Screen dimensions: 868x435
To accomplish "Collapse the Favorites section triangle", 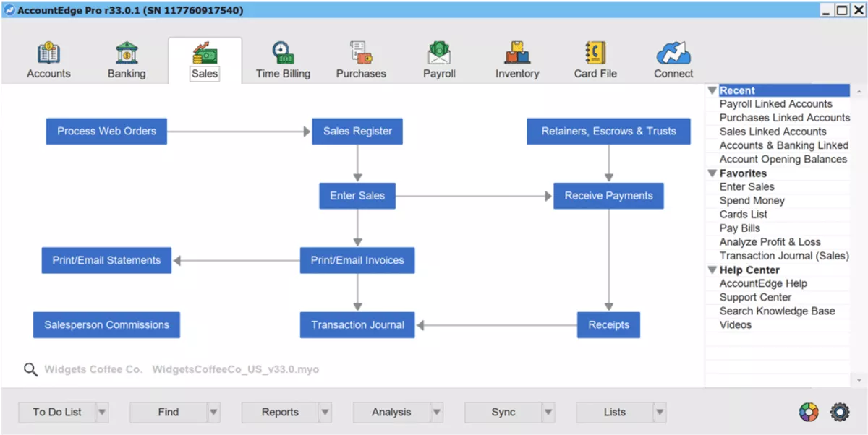I will pyautogui.click(x=712, y=173).
